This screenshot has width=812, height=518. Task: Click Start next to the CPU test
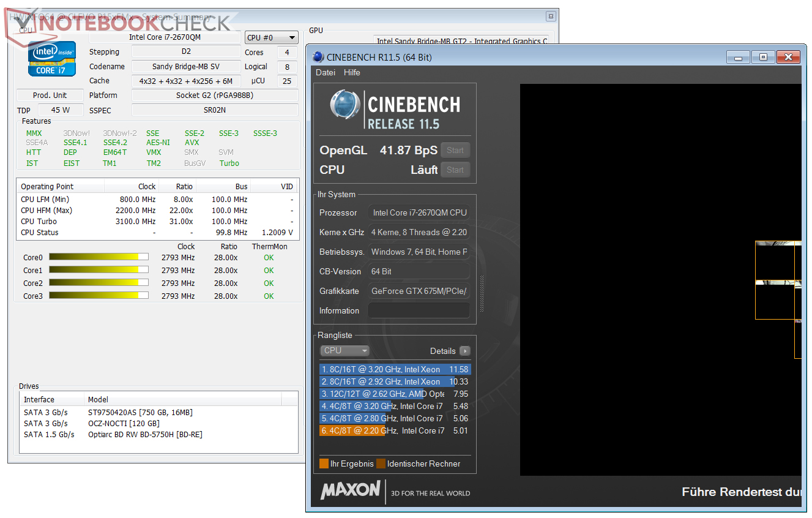[x=455, y=170]
